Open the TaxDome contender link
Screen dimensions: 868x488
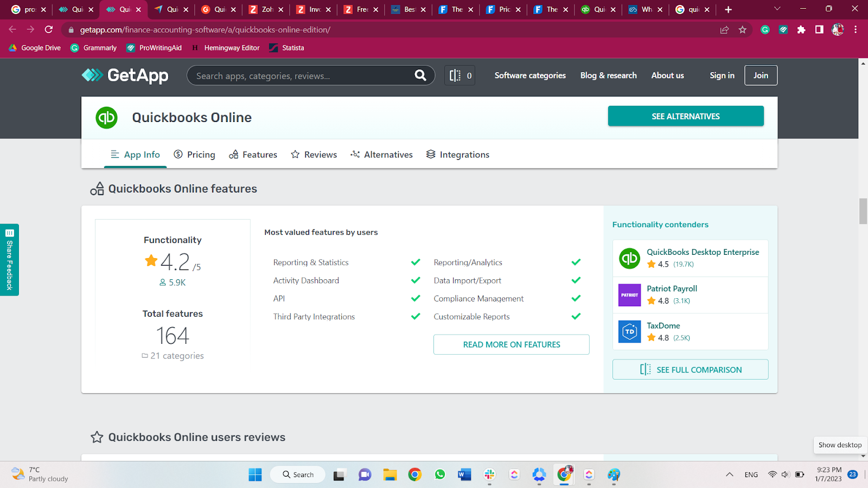(x=663, y=325)
